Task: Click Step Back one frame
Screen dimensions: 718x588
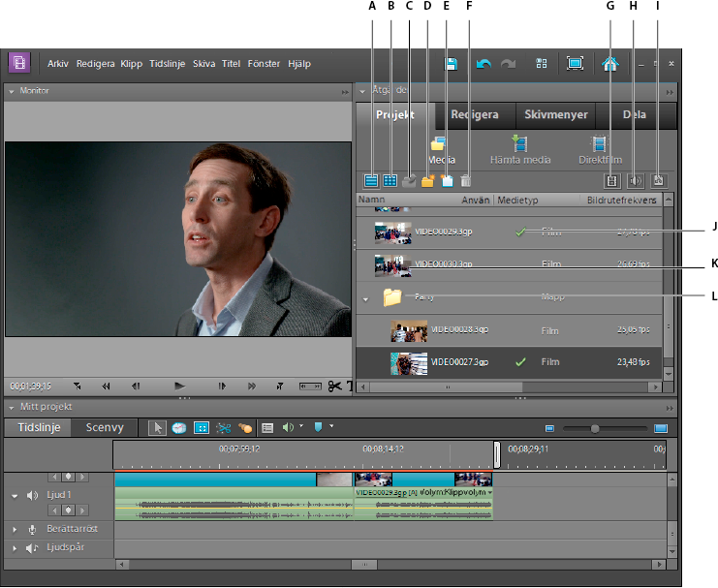Action: click(136, 387)
